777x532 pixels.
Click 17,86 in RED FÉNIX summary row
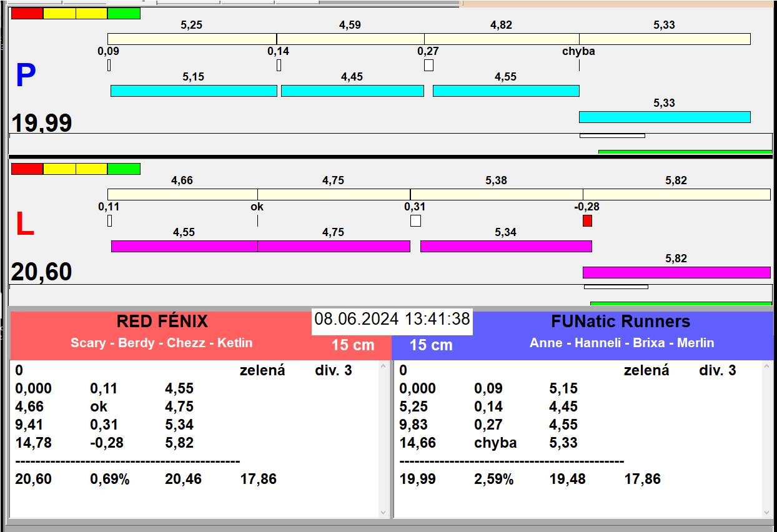pyautogui.click(x=258, y=480)
